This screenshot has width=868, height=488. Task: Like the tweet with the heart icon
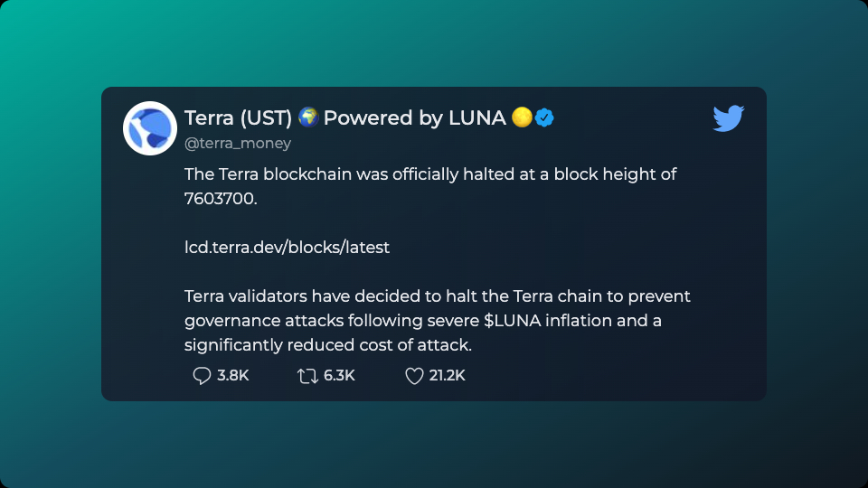pos(414,376)
